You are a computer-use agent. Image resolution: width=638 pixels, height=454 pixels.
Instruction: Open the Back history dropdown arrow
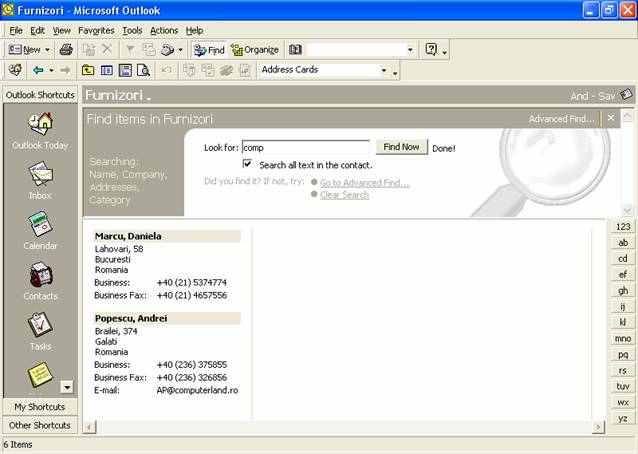pos(51,70)
